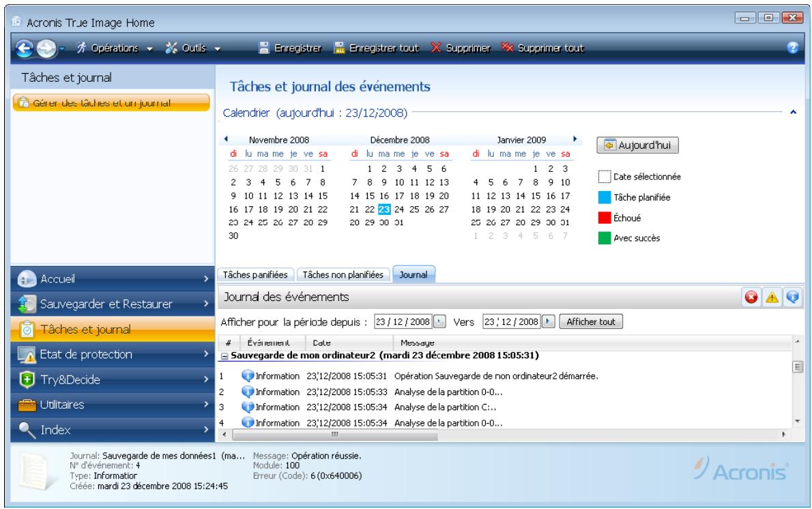
Task: Click the Utilitaires toolbox icon
Action: tap(27, 405)
